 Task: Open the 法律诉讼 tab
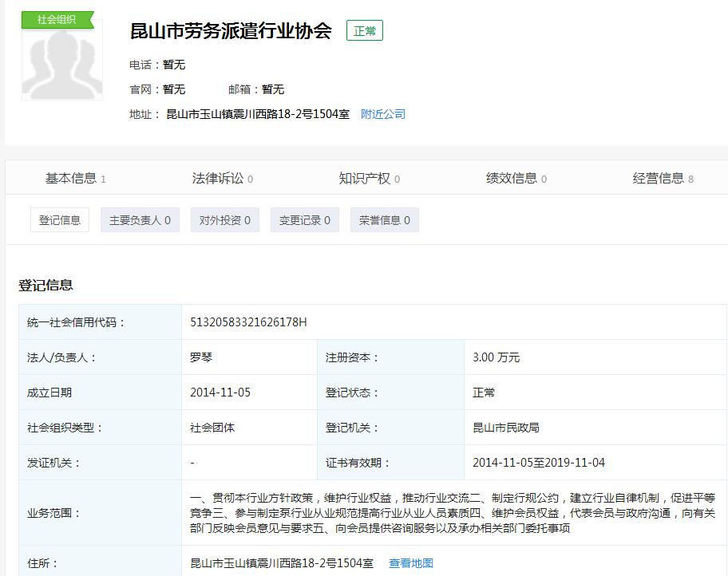(222, 178)
